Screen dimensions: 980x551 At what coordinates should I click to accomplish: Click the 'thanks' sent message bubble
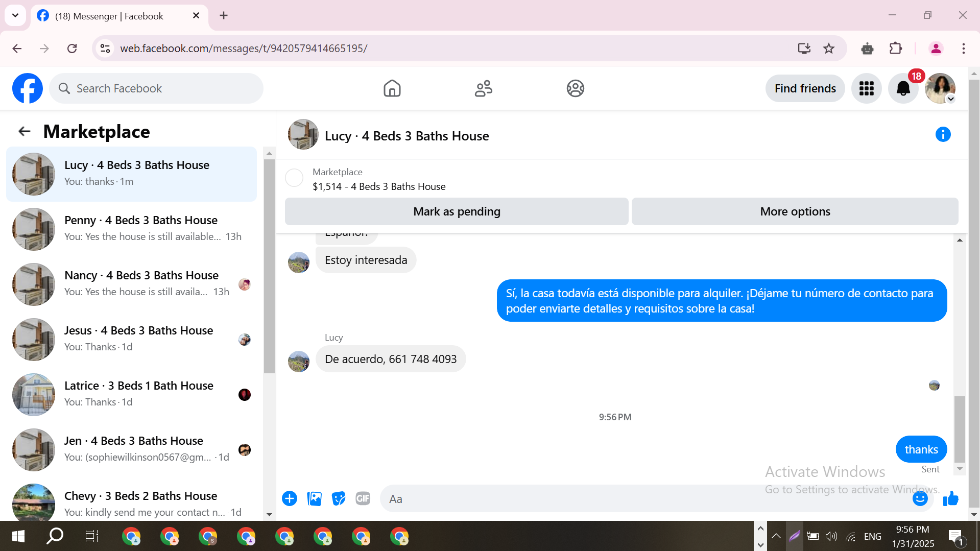click(921, 449)
